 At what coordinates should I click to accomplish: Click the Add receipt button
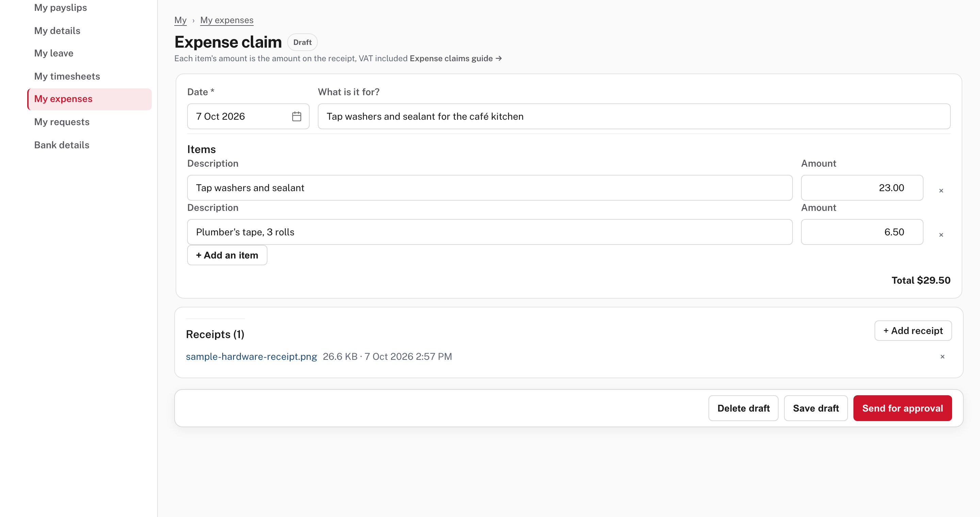pyautogui.click(x=913, y=331)
